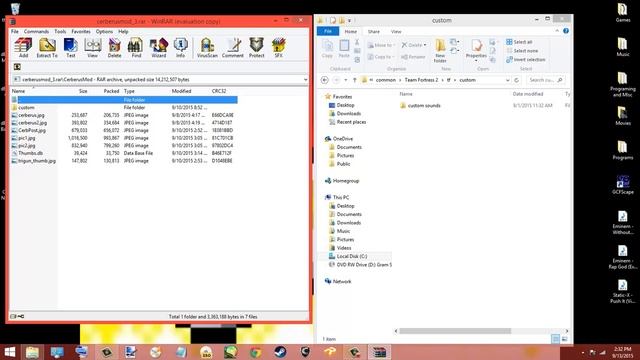The image size is (640, 360).
Task: Click the SFX toolbar icon
Action: tap(278, 48)
